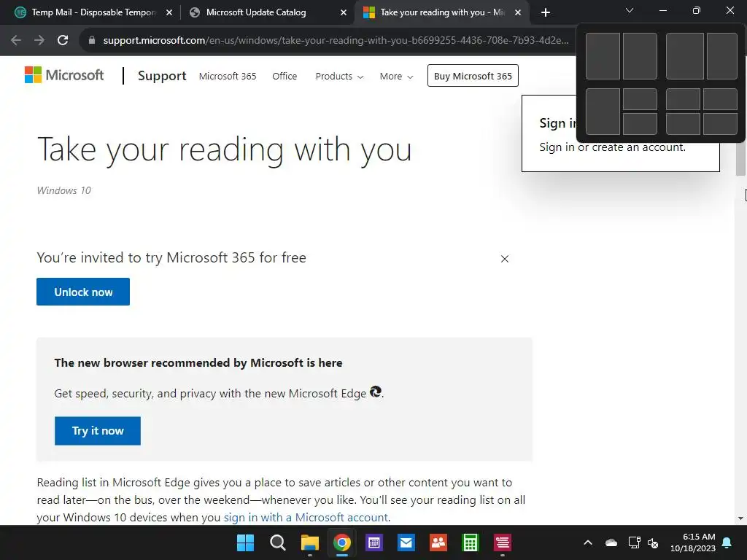Click the Windows 10 subtitle text
This screenshot has height=560, width=747.
64,190
